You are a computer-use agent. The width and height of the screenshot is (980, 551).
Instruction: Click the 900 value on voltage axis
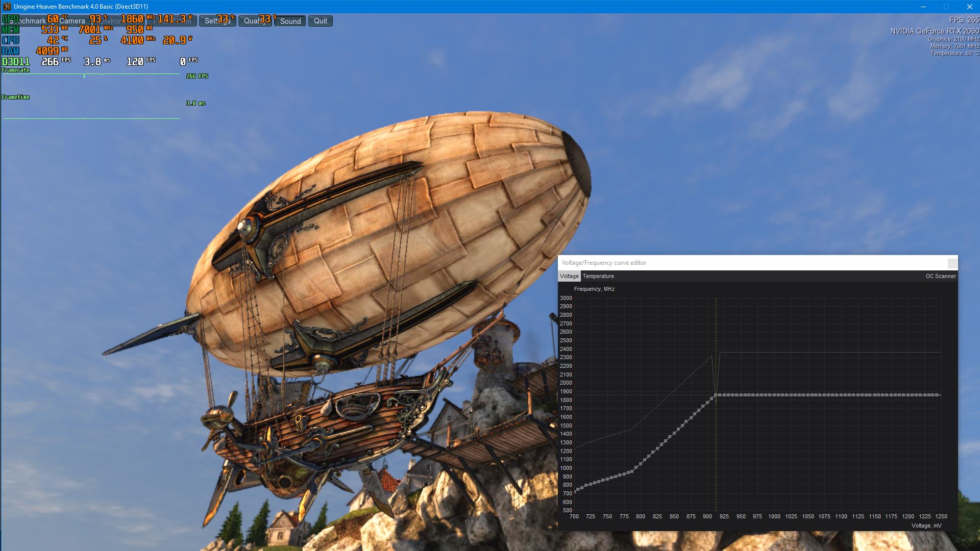click(707, 516)
